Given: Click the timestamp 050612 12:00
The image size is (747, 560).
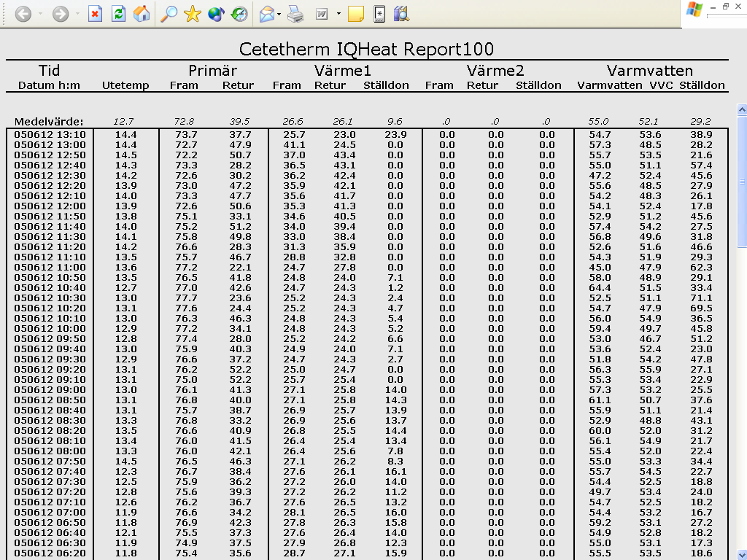Looking at the screenshot, I should click(50, 206).
